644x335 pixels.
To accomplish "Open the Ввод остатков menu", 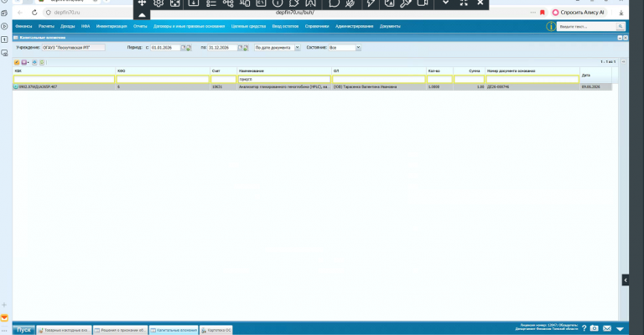I will click(285, 26).
